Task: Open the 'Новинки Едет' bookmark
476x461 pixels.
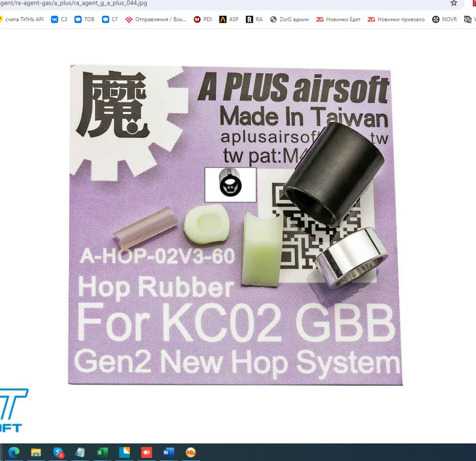Action: pos(338,20)
